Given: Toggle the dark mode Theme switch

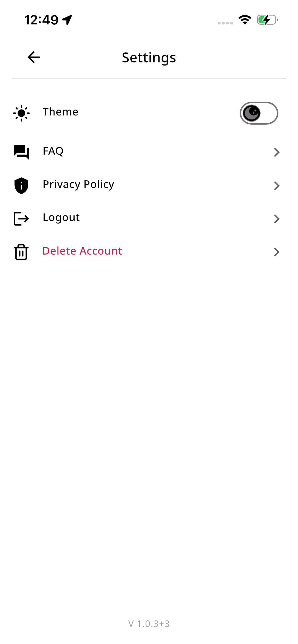Looking at the screenshot, I should point(259,113).
